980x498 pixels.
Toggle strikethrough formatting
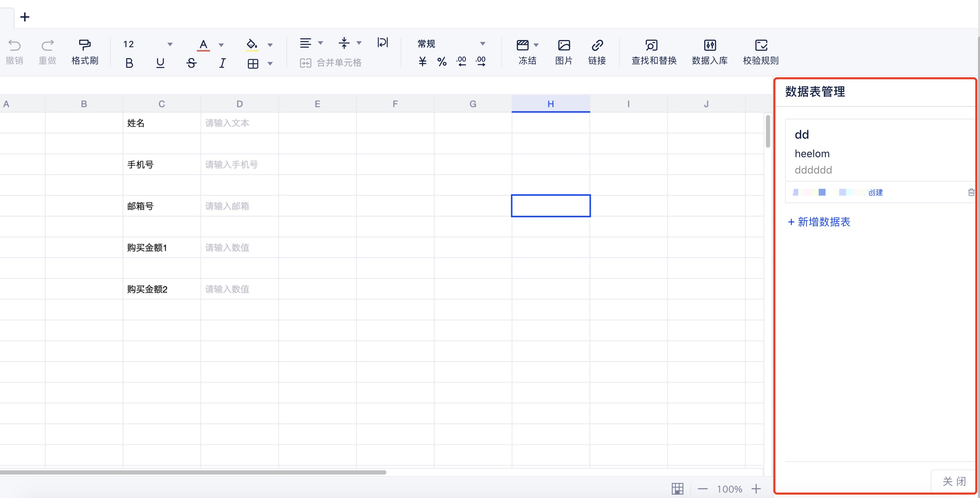click(x=191, y=63)
